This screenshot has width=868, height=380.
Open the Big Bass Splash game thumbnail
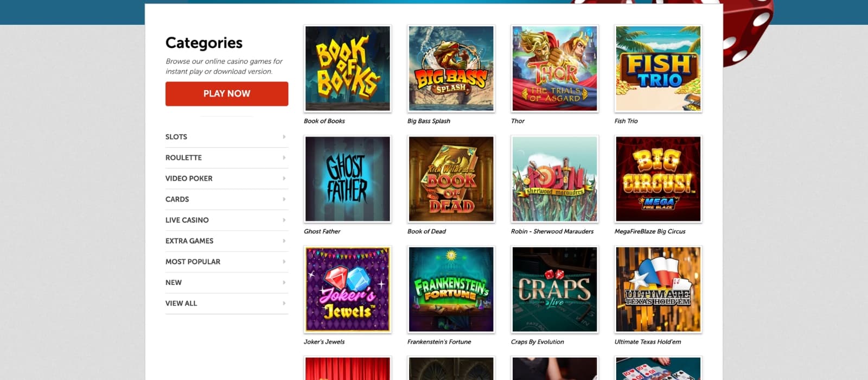pos(451,68)
